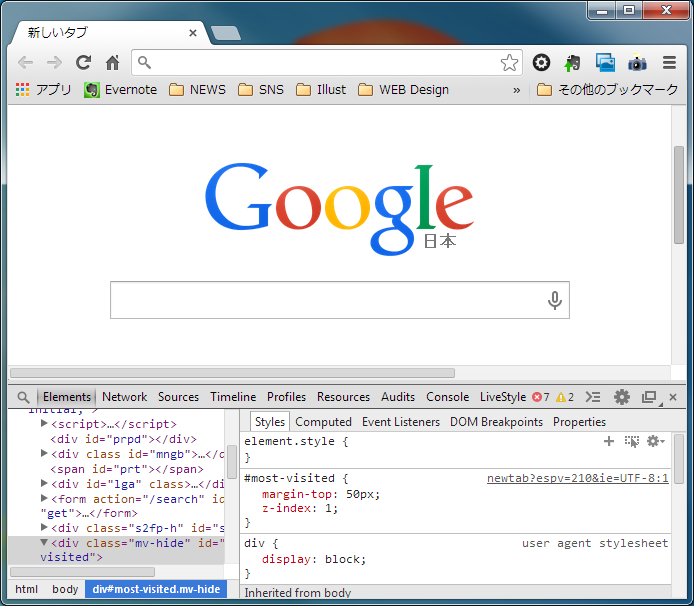Viewport: 694px width, 606px height.
Task: Collapse the div class="mv-hide" node
Action: pyautogui.click(x=44, y=542)
